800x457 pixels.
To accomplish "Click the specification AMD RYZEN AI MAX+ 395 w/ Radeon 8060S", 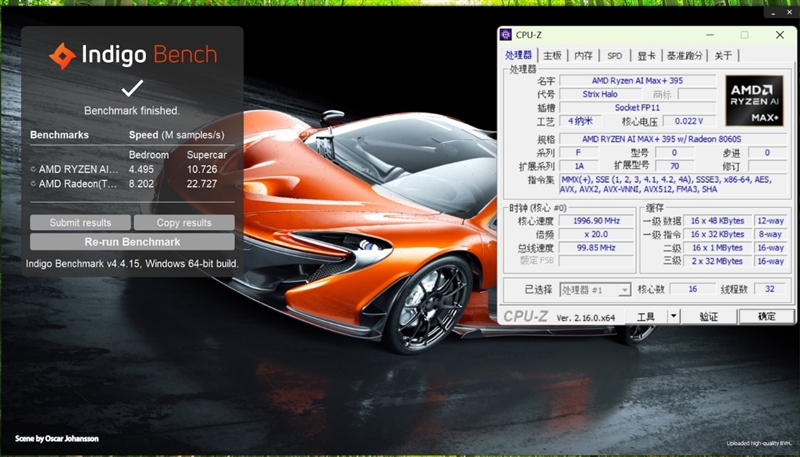I will pyautogui.click(x=673, y=139).
